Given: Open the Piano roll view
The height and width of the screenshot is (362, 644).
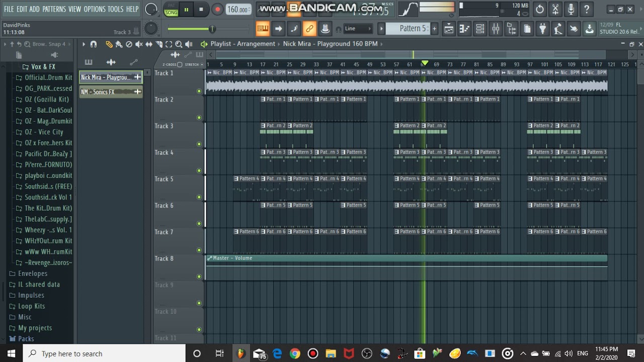Looking at the screenshot, I should (464, 29).
